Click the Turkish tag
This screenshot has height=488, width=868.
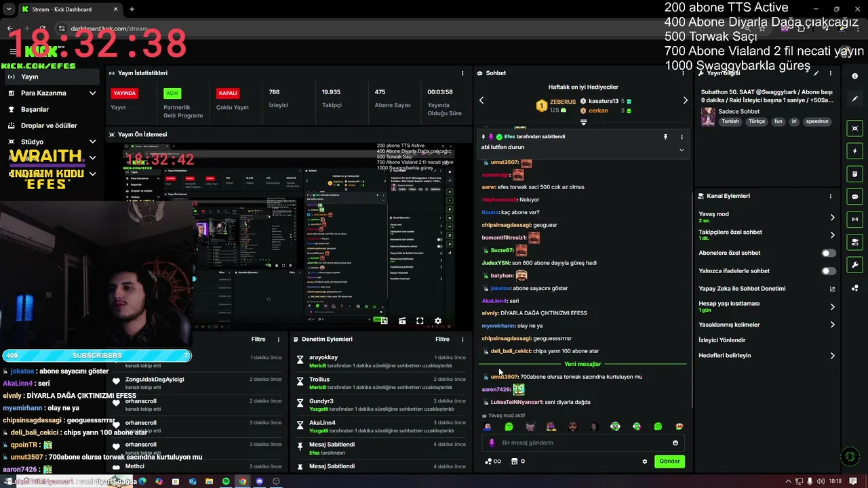tap(730, 121)
